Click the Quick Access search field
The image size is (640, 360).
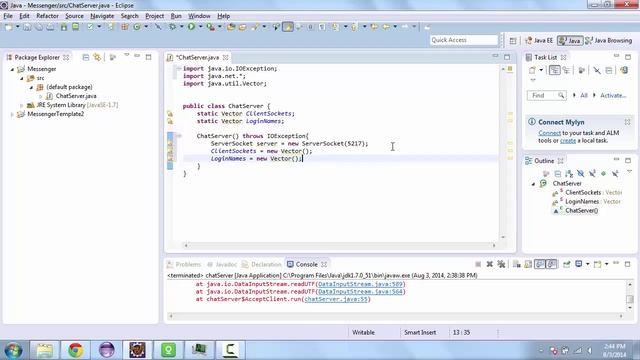coord(464,40)
